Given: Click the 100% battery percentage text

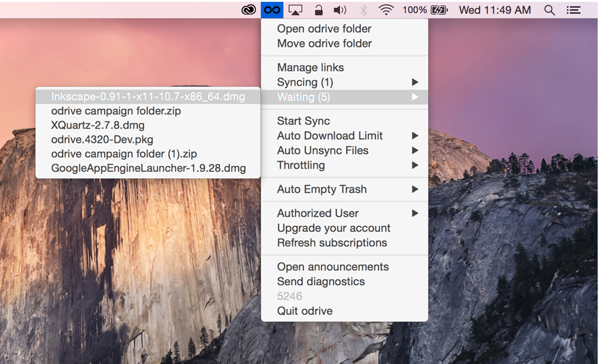Looking at the screenshot, I should 415,10.
